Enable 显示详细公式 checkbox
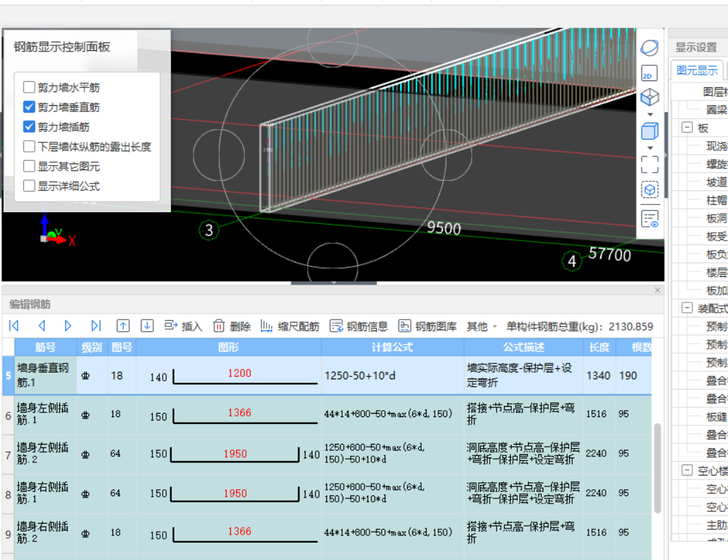This screenshot has width=728, height=560. [29, 186]
